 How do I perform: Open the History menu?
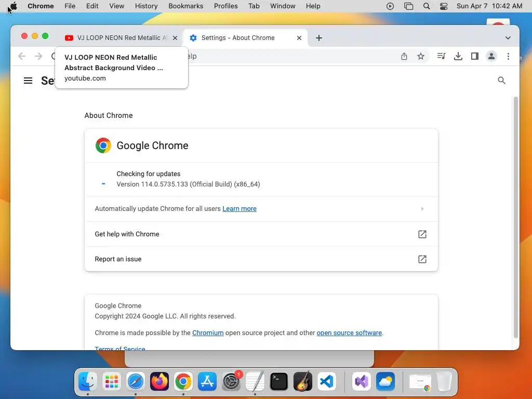point(146,6)
